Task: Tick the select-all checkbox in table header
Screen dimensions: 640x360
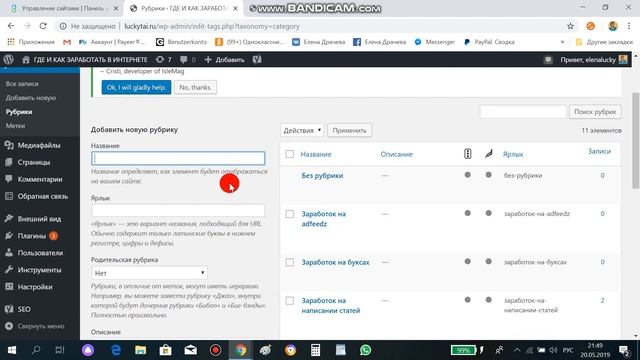Action: (289, 154)
